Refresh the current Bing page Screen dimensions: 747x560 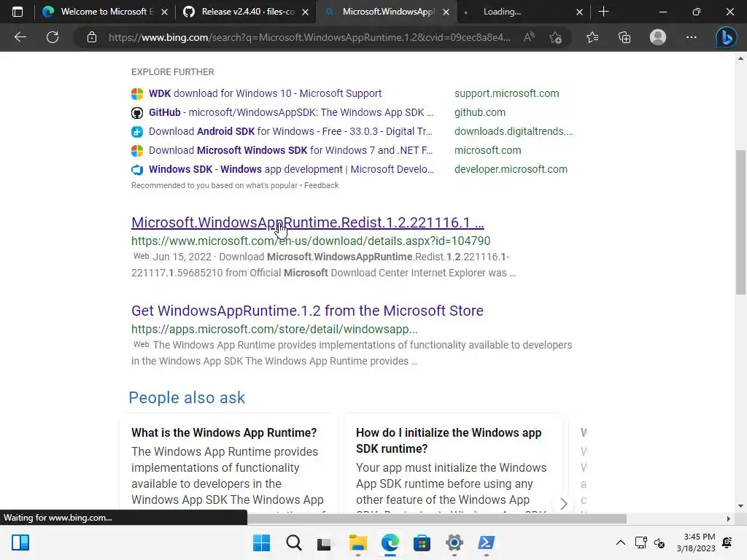coord(53,37)
